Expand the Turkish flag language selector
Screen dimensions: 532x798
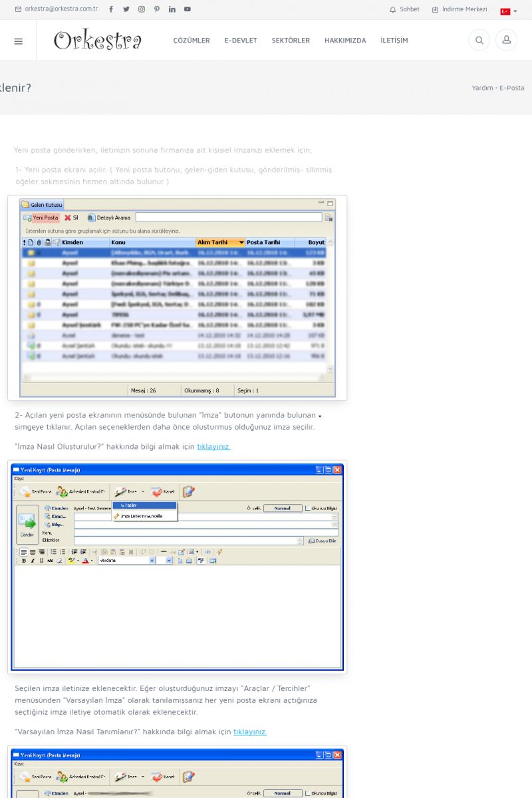pos(509,11)
